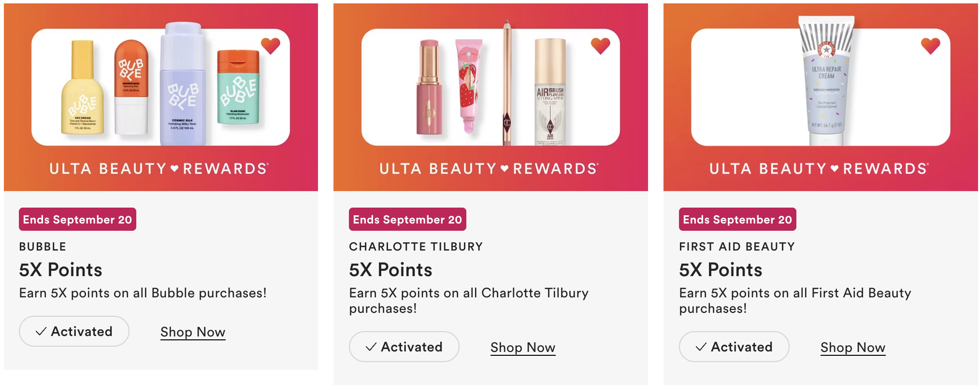This screenshot has width=980, height=392.
Task: Click the teal Bubble Slam Dunk moisturizer jar
Action: point(238,89)
